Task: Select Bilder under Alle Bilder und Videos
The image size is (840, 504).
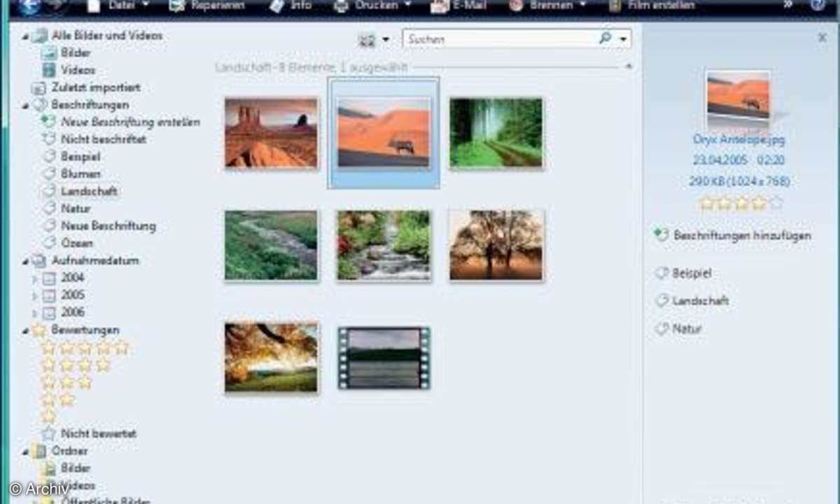Action: click(x=76, y=52)
